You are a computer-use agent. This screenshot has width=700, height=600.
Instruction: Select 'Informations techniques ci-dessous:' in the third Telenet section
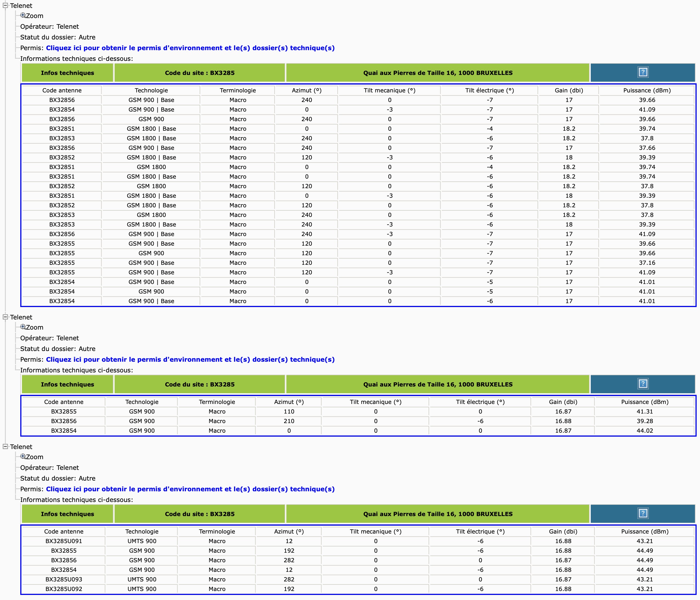77,500
